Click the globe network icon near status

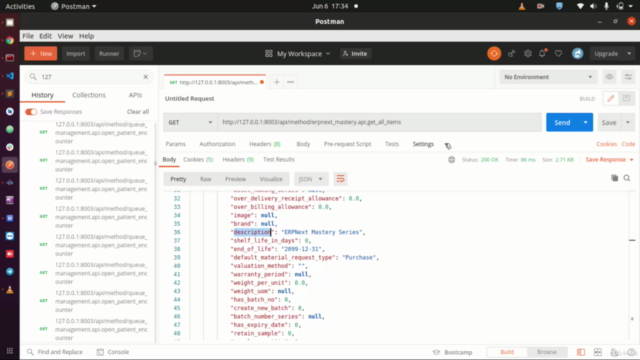pyautogui.click(x=451, y=160)
